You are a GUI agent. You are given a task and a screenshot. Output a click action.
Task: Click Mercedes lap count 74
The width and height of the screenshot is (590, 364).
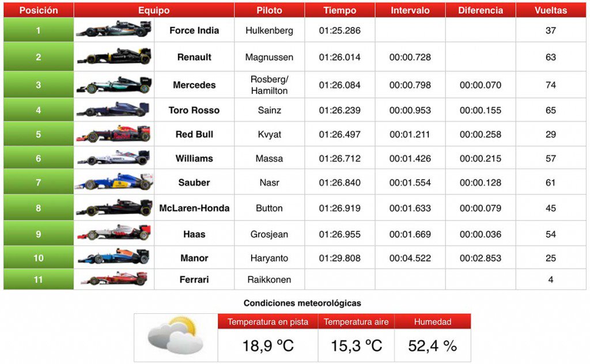pos(551,85)
